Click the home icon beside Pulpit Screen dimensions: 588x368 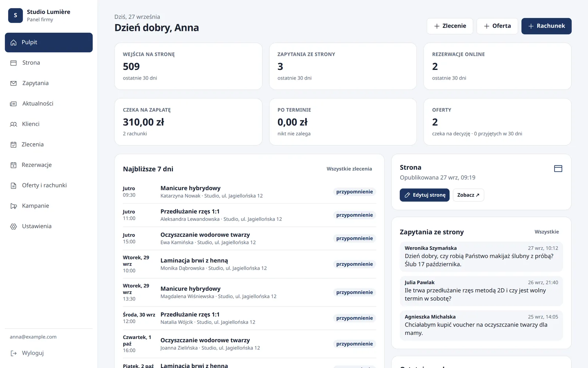point(14,42)
